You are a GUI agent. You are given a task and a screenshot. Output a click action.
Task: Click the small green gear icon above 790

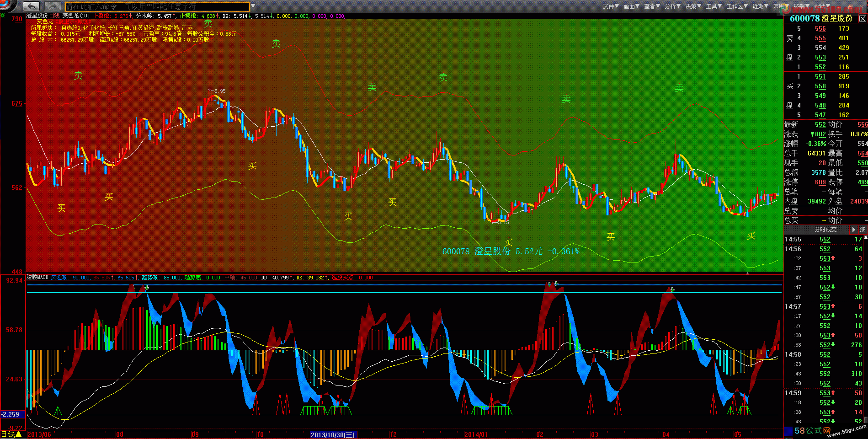coord(3,16)
